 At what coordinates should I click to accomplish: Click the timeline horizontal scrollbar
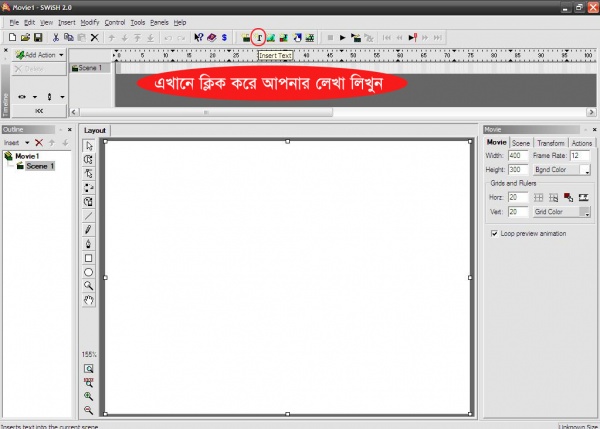pos(207,112)
